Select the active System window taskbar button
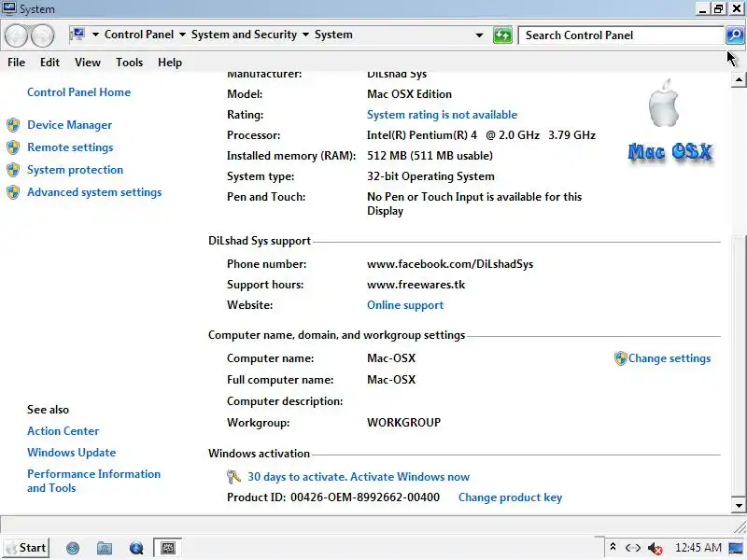 [168, 548]
